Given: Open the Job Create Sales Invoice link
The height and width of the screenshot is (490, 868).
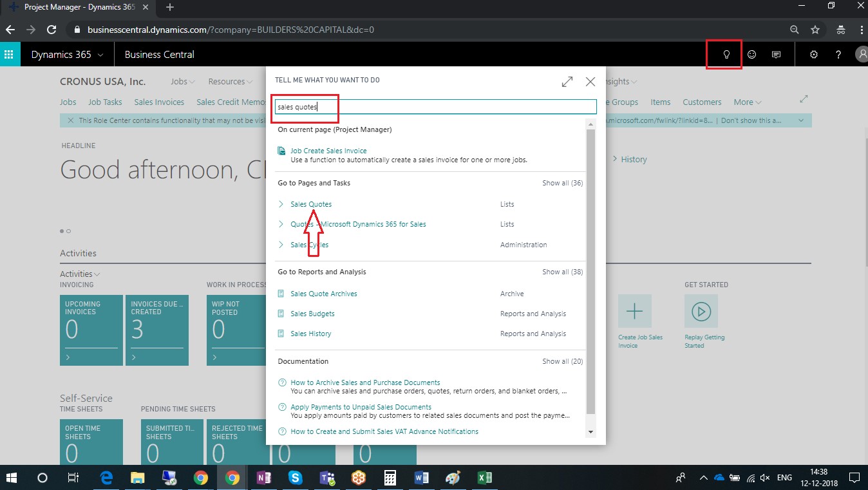Looking at the screenshot, I should click(328, 151).
